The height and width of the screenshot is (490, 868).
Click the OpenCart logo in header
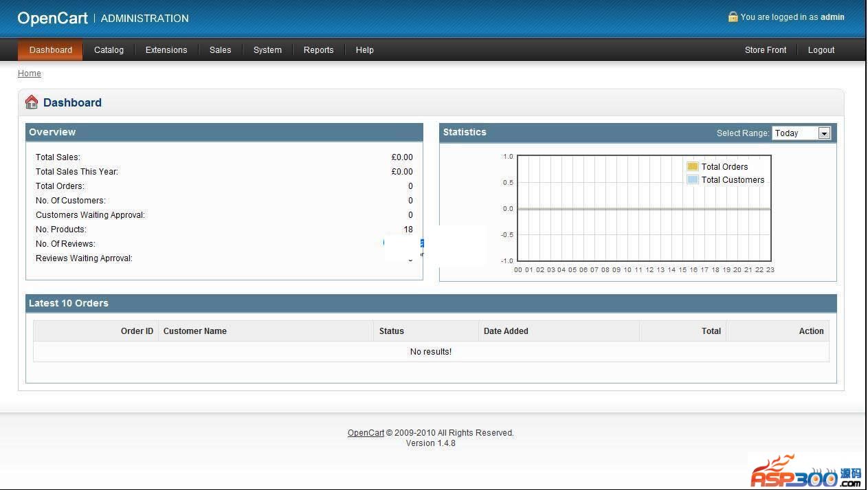pyautogui.click(x=53, y=19)
